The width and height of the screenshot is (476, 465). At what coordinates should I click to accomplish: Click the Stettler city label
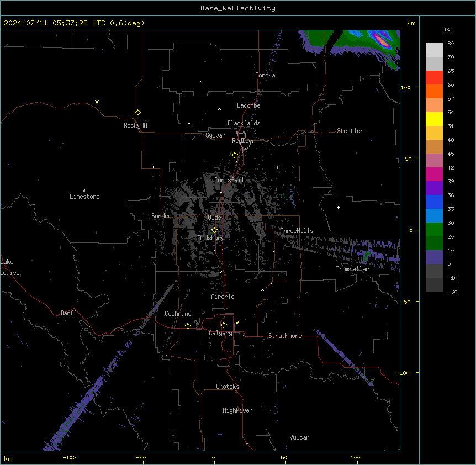point(350,131)
